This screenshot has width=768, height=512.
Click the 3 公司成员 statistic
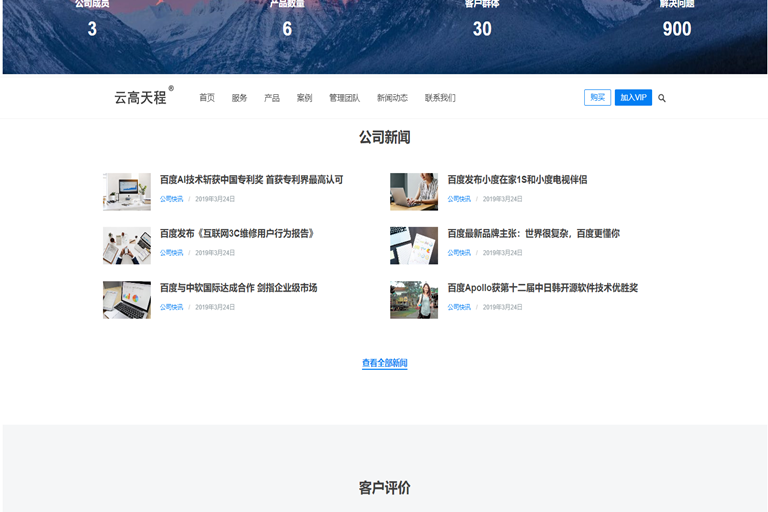92,29
